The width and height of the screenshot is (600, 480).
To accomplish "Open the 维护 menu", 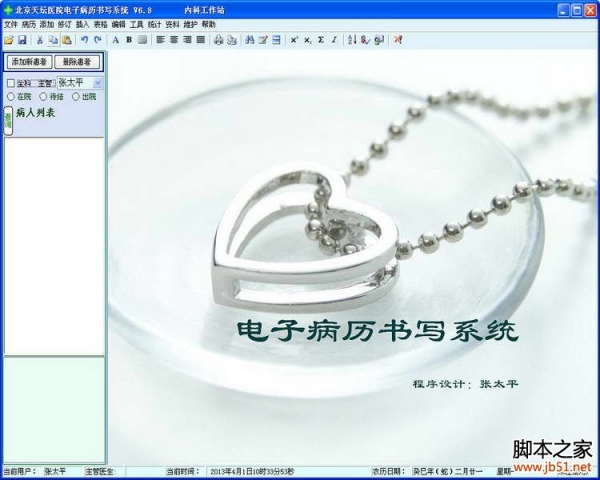I will coord(191,24).
